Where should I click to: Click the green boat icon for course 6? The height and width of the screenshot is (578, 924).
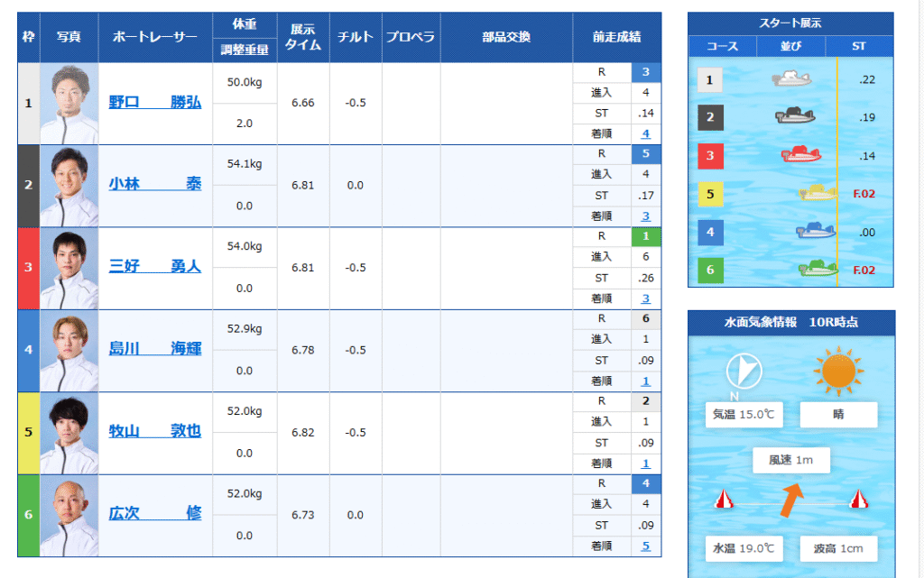[x=818, y=268]
